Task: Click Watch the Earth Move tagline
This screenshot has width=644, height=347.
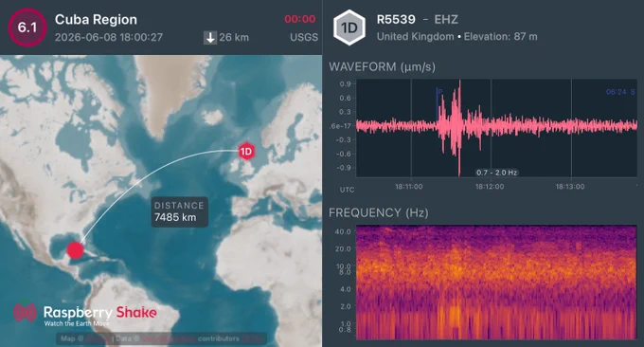Action: (x=77, y=323)
